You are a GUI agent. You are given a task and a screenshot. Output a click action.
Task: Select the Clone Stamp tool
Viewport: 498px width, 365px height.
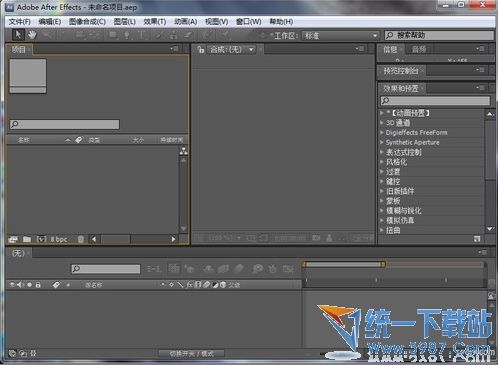[173, 35]
